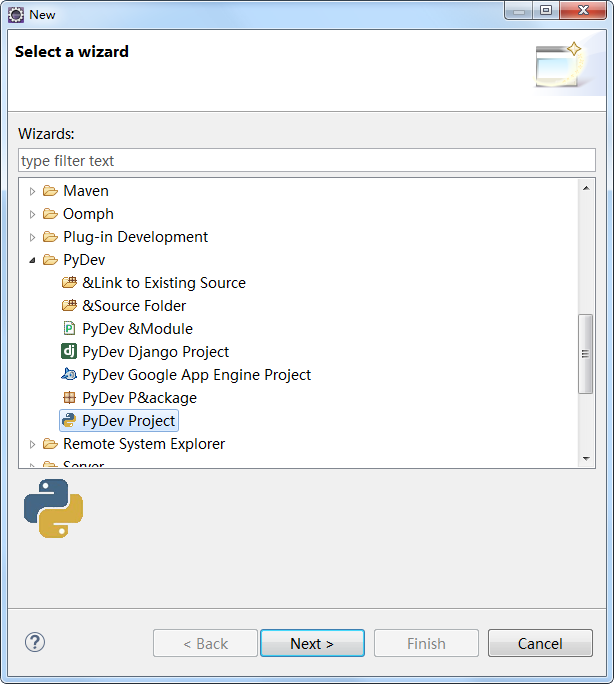The height and width of the screenshot is (684, 614).
Task: Collapse the PyDev category
Action: coord(32,260)
